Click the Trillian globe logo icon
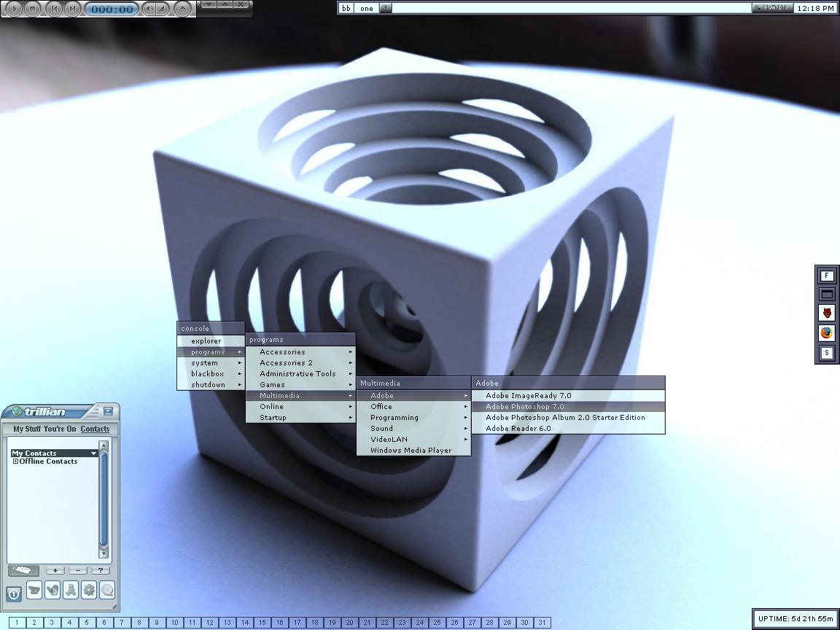Viewport: 840px width, 630px height. click(17, 411)
